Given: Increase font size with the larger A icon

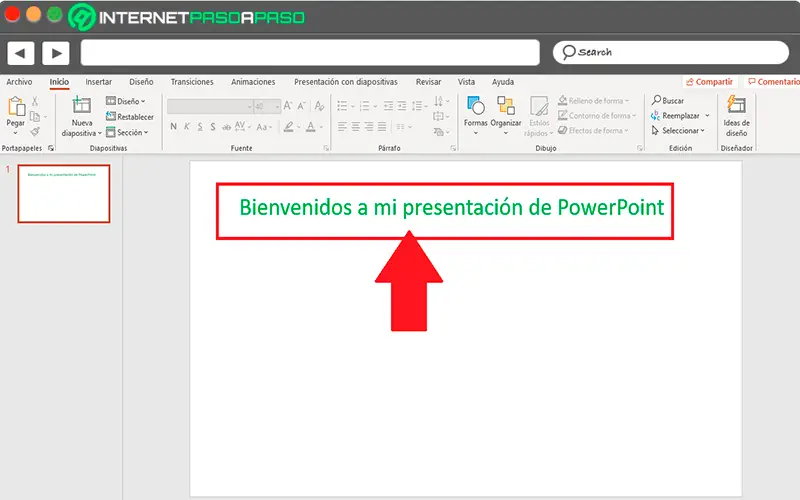Looking at the screenshot, I should pos(288,106).
